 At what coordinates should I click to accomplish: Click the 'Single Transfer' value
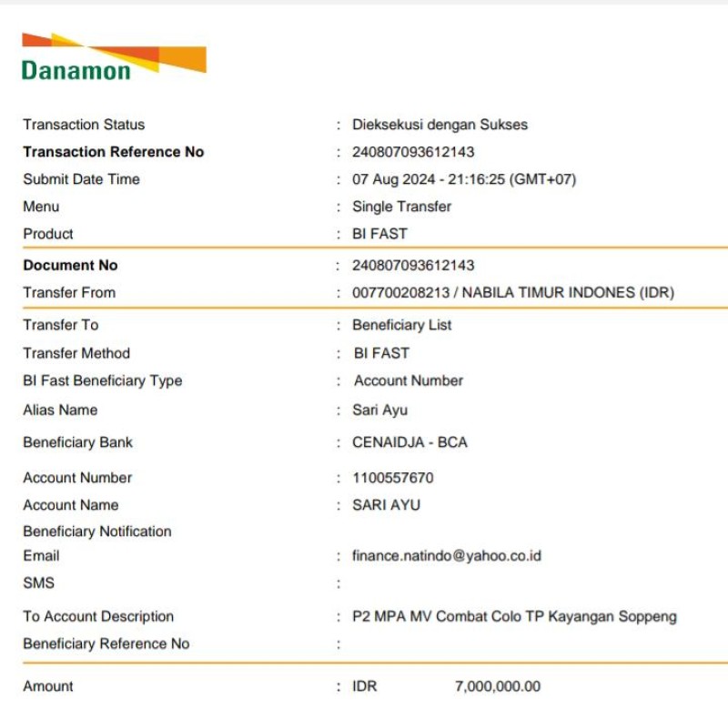tap(401, 207)
